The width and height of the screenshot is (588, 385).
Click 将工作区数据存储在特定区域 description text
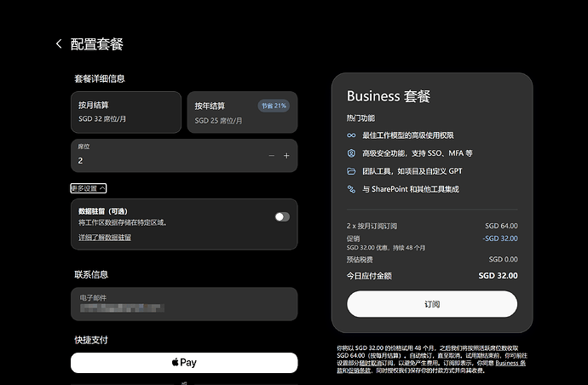click(x=123, y=222)
